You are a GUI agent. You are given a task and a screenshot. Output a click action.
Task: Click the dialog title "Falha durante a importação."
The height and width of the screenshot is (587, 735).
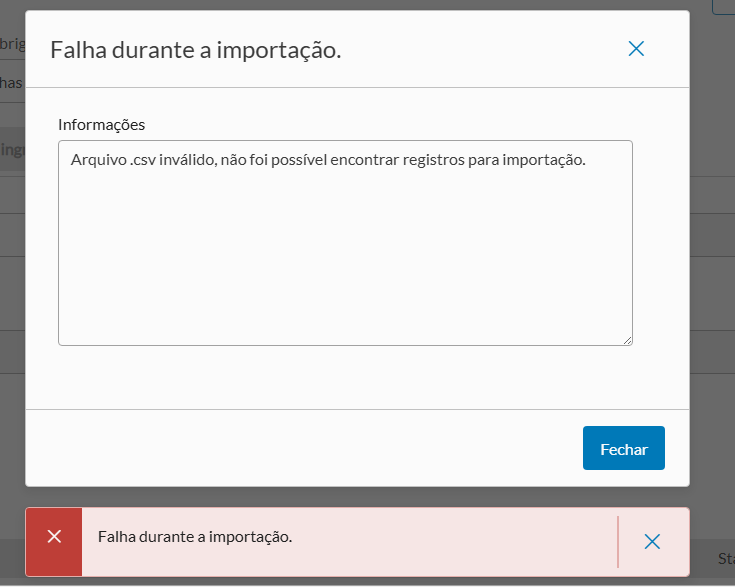click(x=196, y=50)
